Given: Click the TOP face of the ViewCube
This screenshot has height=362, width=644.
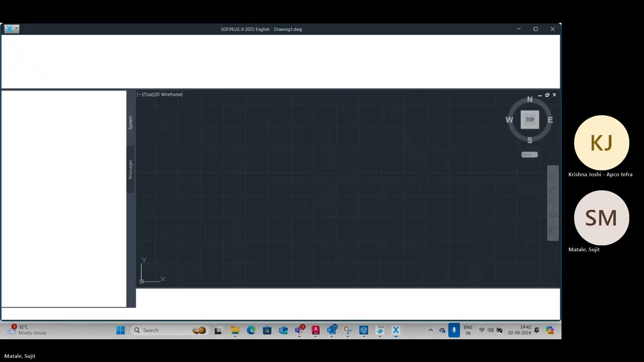Looking at the screenshot, I should [530, 120].
